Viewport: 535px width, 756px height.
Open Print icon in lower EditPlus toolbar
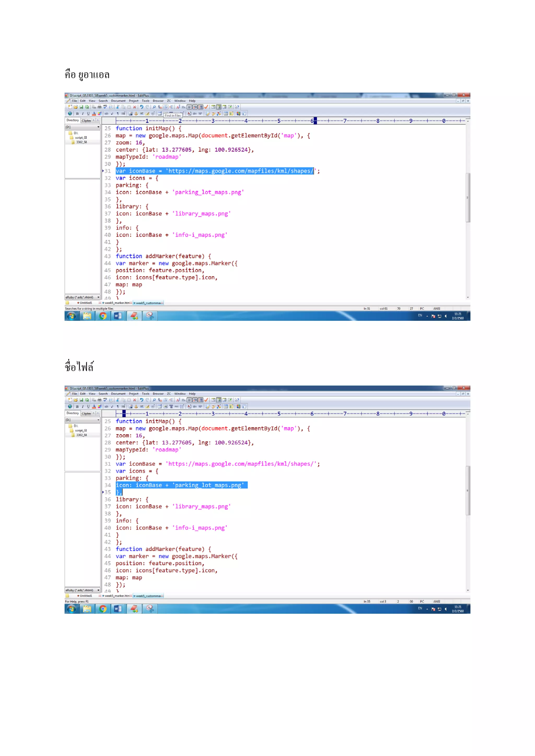[100, 400]
